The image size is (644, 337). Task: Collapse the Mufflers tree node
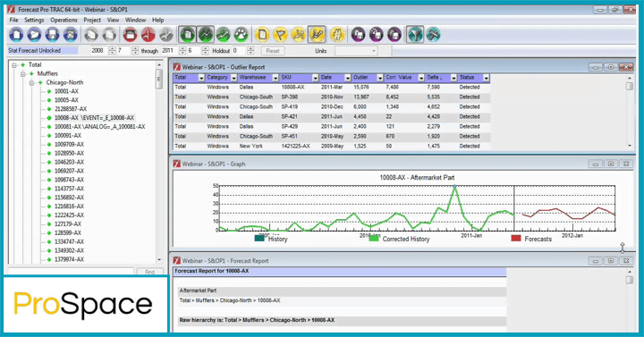click(23, 74)
